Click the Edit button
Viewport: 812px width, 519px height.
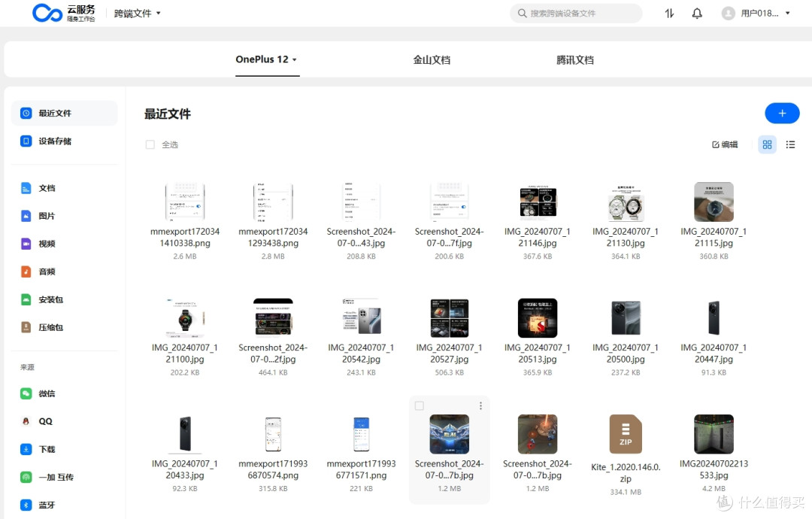coord(725,144)
